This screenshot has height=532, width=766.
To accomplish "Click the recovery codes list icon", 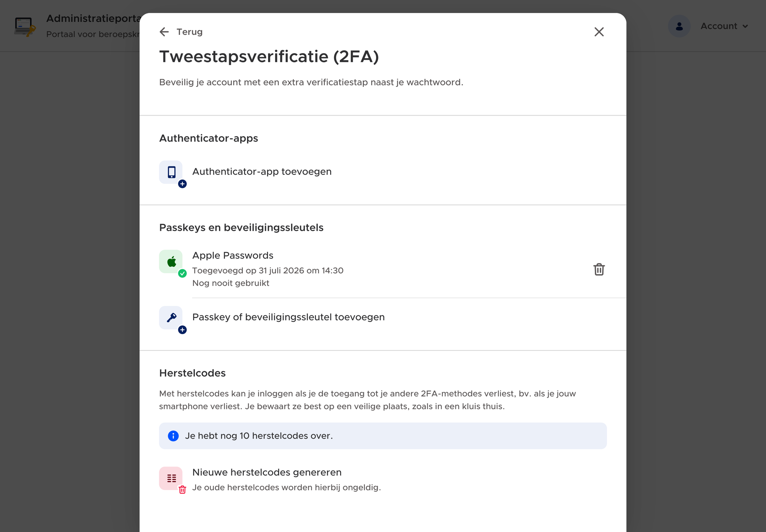I will pos(171,478).
